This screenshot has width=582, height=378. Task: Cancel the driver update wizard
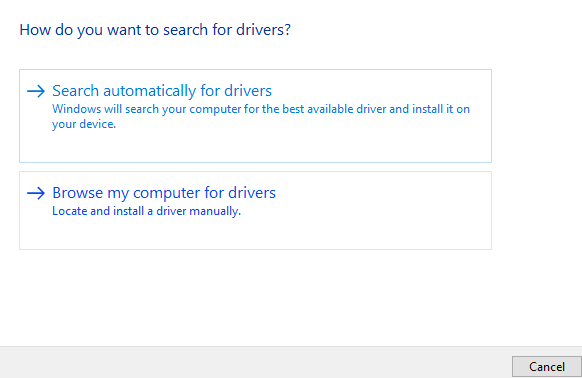(546, 367)
